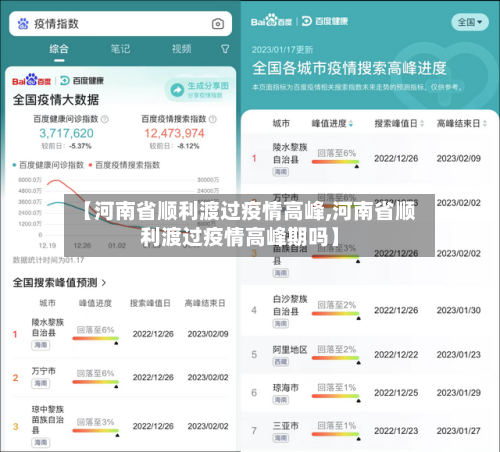This screenshot has height=452, width=500.
Task: Tap the 百度健康 logo in left card
Action: [x=82, y=81]
